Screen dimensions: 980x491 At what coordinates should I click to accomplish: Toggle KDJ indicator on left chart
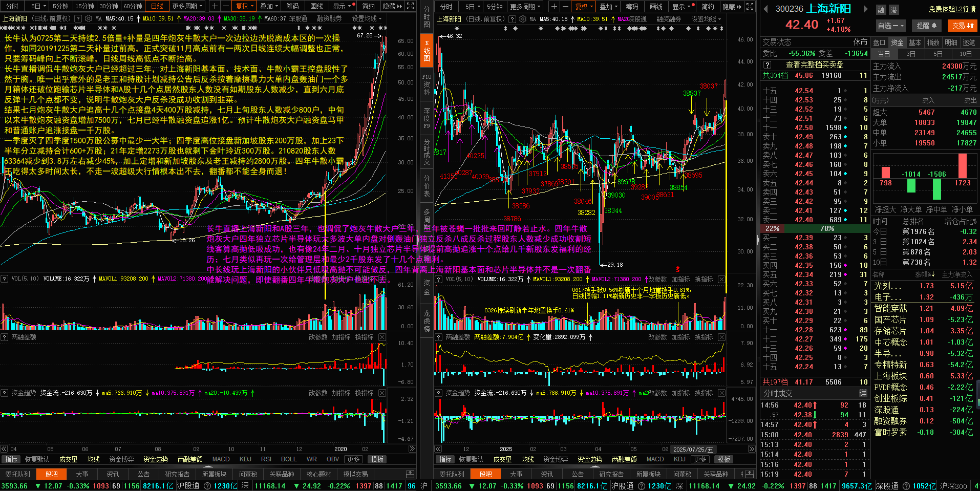[x=245, y=459]
